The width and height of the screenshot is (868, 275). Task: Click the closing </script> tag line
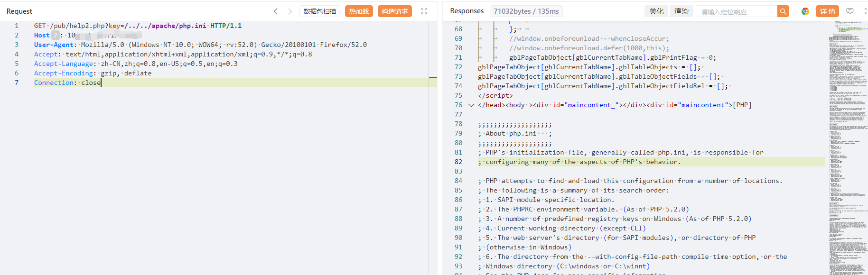click(x=495, y=96)
